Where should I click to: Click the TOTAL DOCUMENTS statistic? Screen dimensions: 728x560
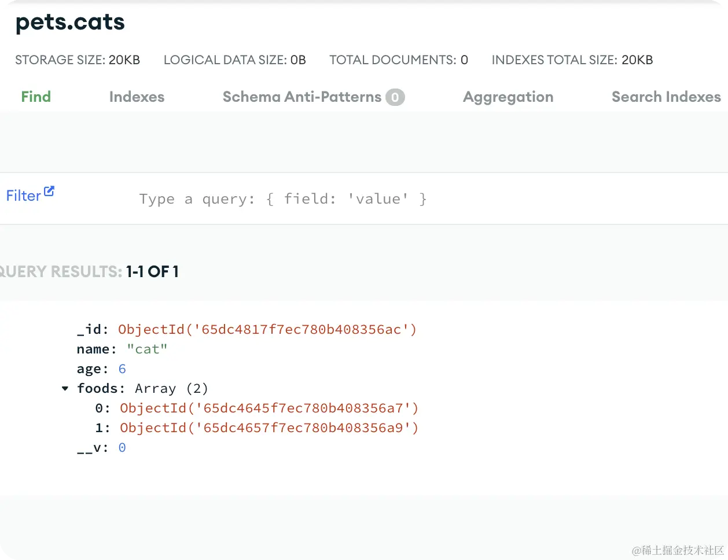click(x=399, y=60)
